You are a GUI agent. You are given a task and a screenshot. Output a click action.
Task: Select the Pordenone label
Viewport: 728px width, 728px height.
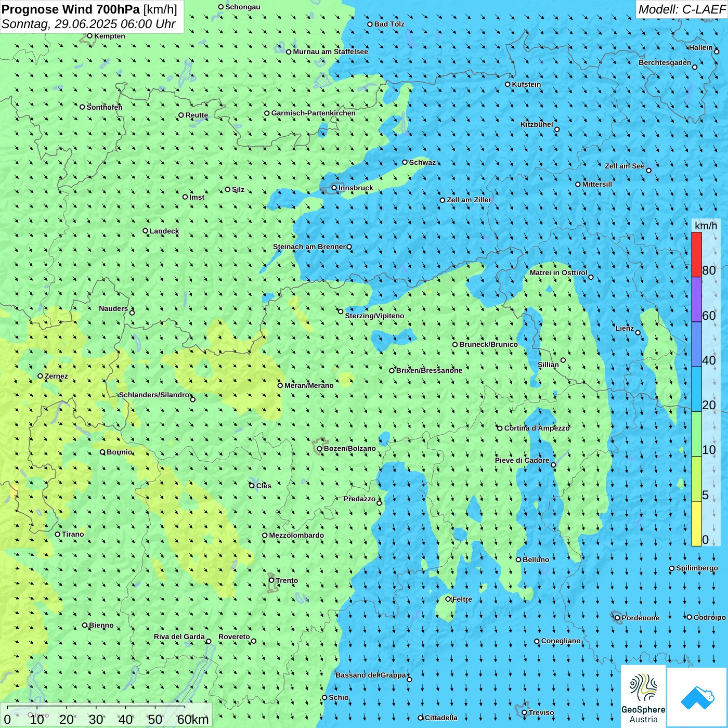(x=641, y=618)
